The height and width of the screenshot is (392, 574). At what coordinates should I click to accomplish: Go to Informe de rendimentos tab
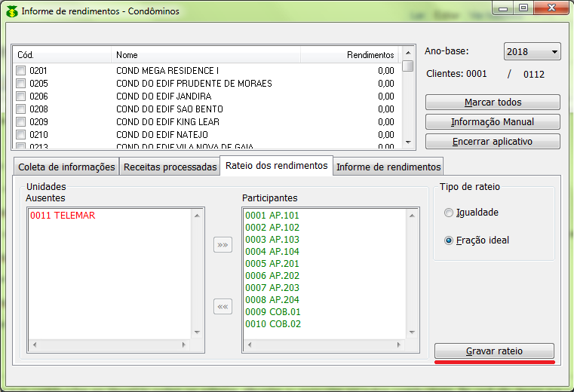388,167
